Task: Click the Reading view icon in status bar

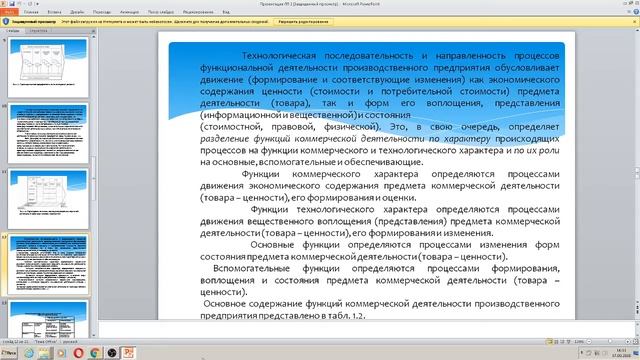Action: coord(562,341)
